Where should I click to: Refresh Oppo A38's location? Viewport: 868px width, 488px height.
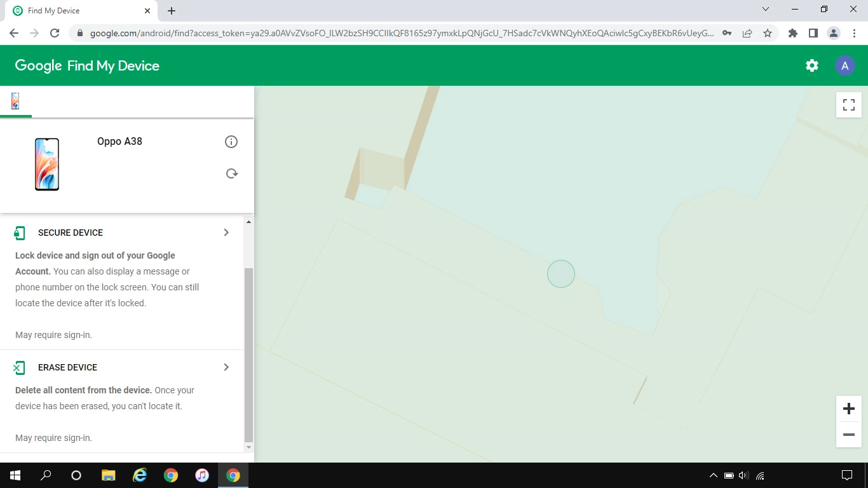tap(231, 173)
